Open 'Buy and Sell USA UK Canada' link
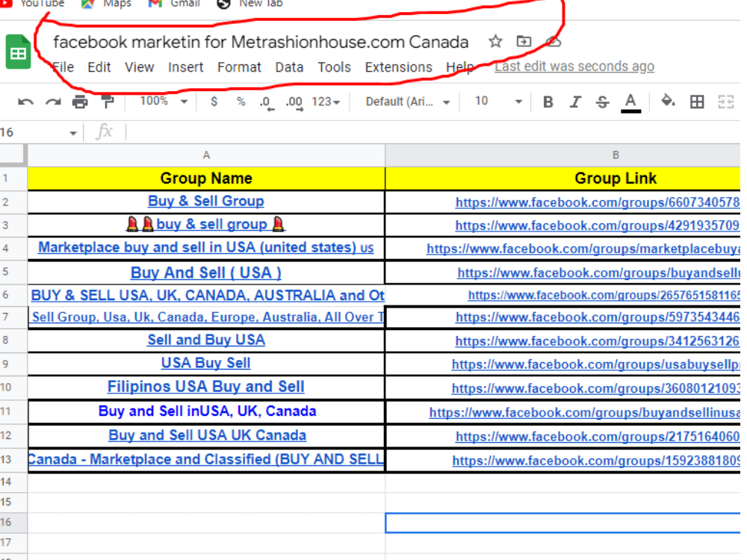The image size is (747, 560). (x=207, y=435)
